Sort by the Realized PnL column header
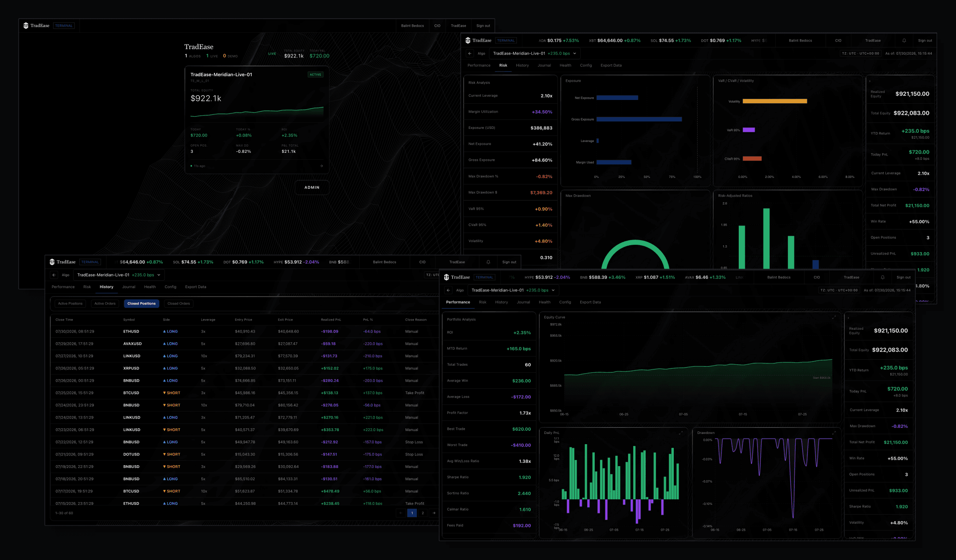Viewport: 956px width, 560px height. point(331,320)
